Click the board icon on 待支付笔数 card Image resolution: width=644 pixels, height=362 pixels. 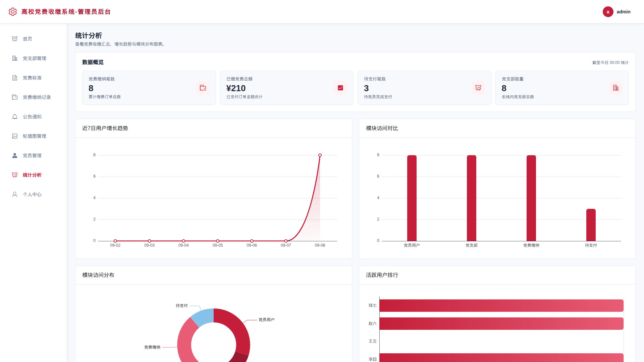click(478, 88)
